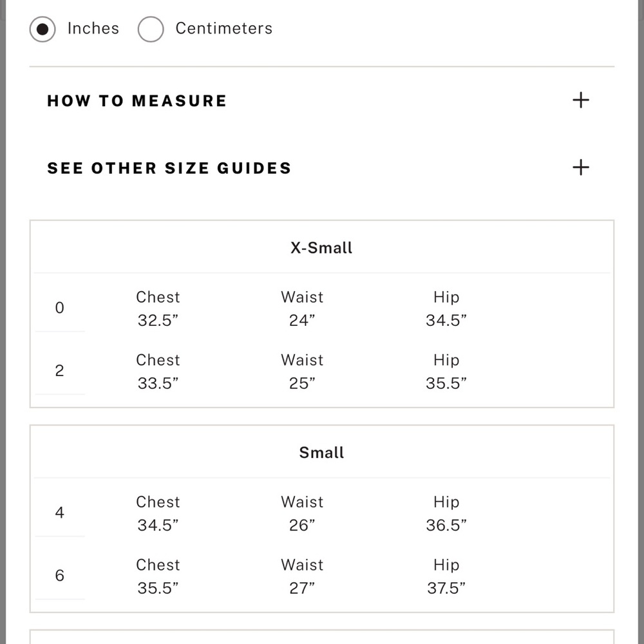644x644 pixels.
Task: Click the Centimeters label text
Action: (x=224, y=28)
